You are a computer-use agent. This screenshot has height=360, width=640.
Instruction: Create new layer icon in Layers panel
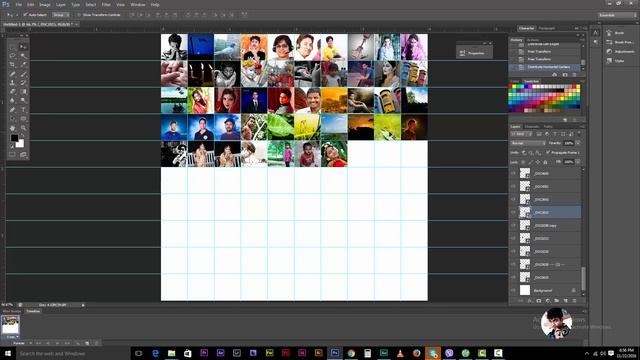[x=566, y=301]
